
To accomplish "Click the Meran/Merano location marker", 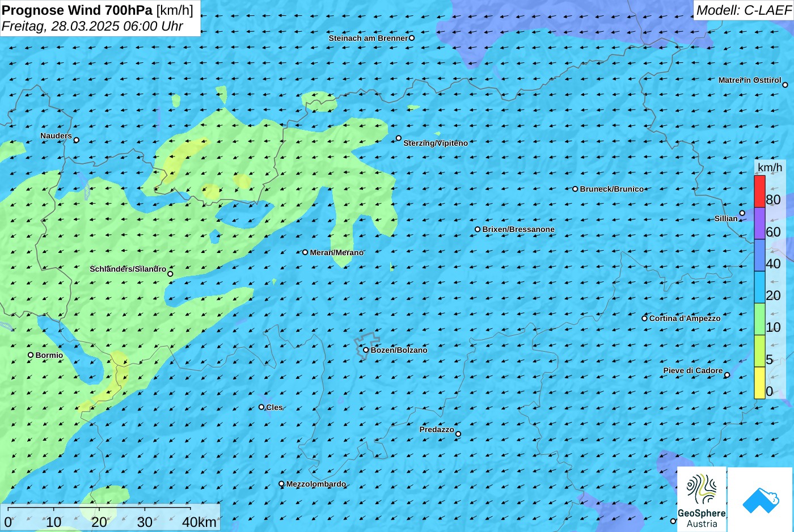I will pos(305,252).
